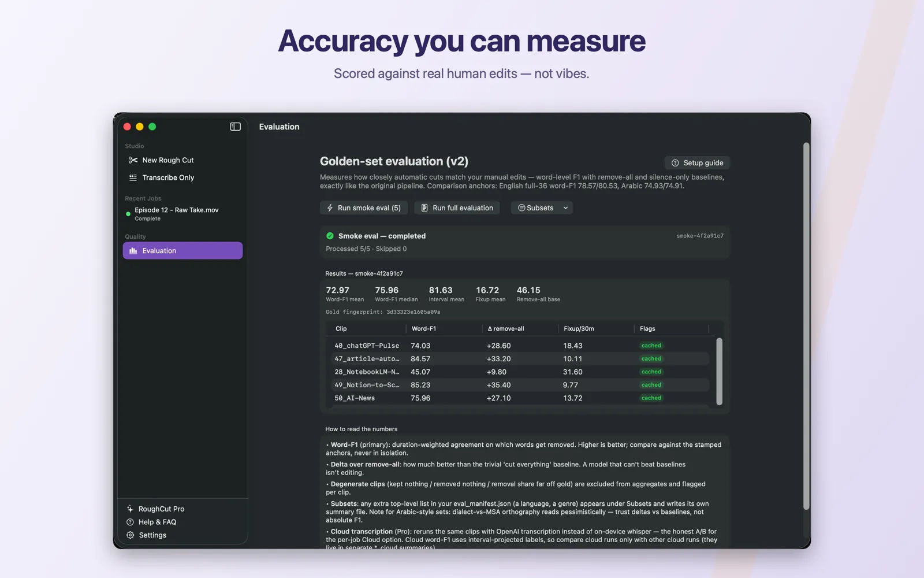
Task: Click Fixup value 9.77
Action: pos(571,385)
